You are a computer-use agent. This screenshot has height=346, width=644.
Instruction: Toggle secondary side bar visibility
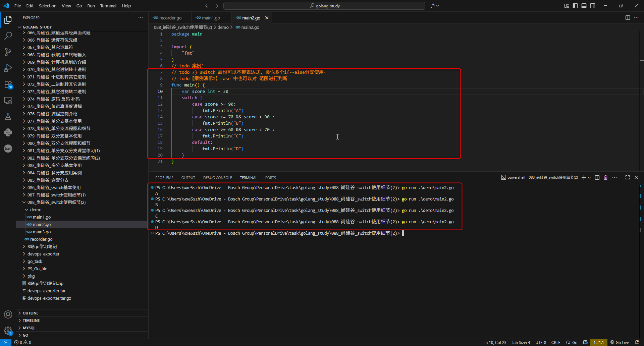click(x=593, y=6)
